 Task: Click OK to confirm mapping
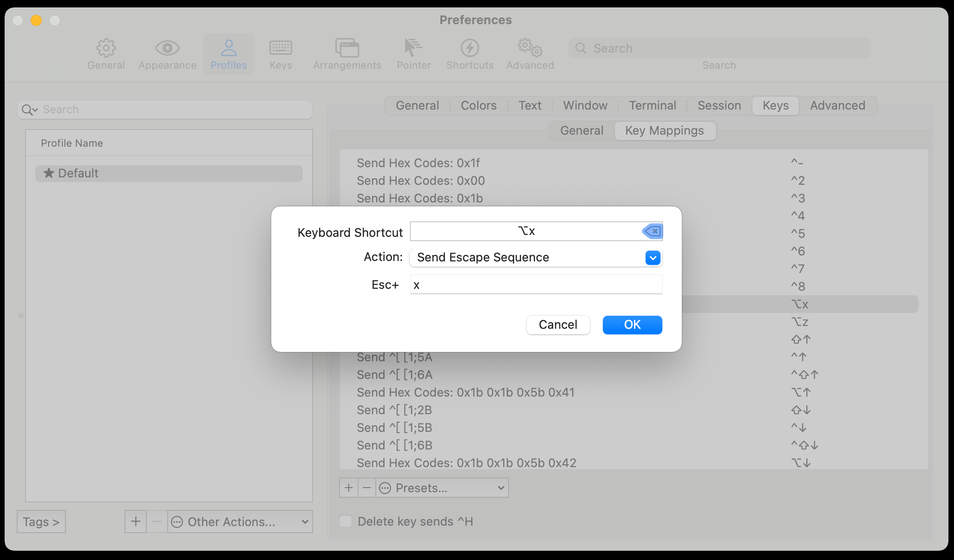tap(632, 325)
